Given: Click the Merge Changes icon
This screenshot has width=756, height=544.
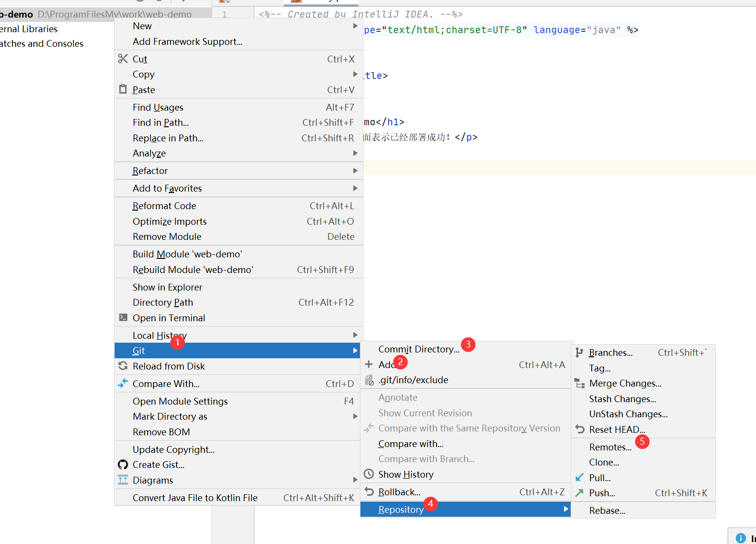Looking at the screenshot, I should [579, 383].
